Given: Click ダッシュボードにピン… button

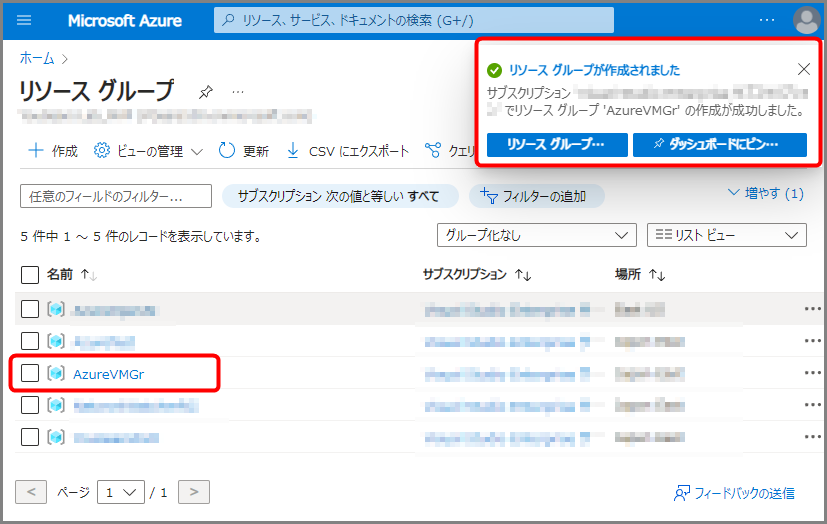Looking at the screenshot, I should pos(719,144).
